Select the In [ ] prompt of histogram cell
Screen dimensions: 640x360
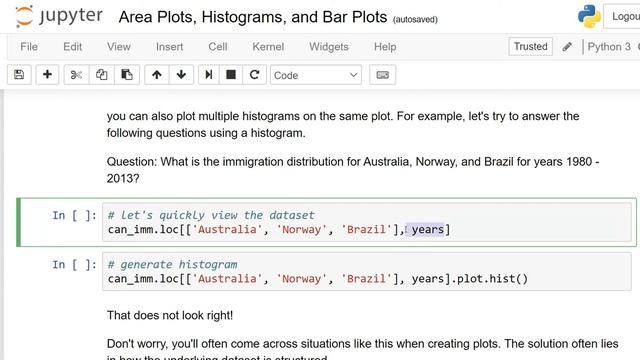coord(74,264)
